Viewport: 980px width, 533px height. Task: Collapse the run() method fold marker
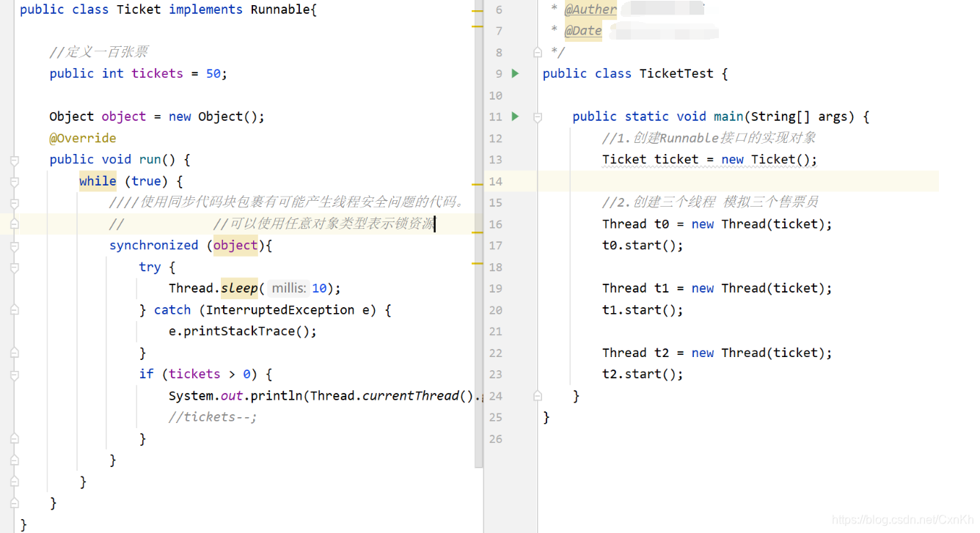(15, 160)
